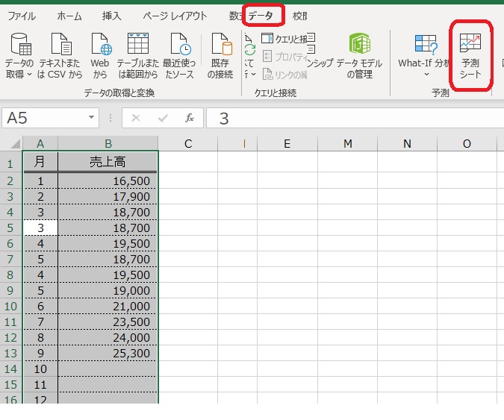The image size is (504, 420).
Task: Click the 予測シート (Forecast Sheet) icon
Action: click(470, 56)
